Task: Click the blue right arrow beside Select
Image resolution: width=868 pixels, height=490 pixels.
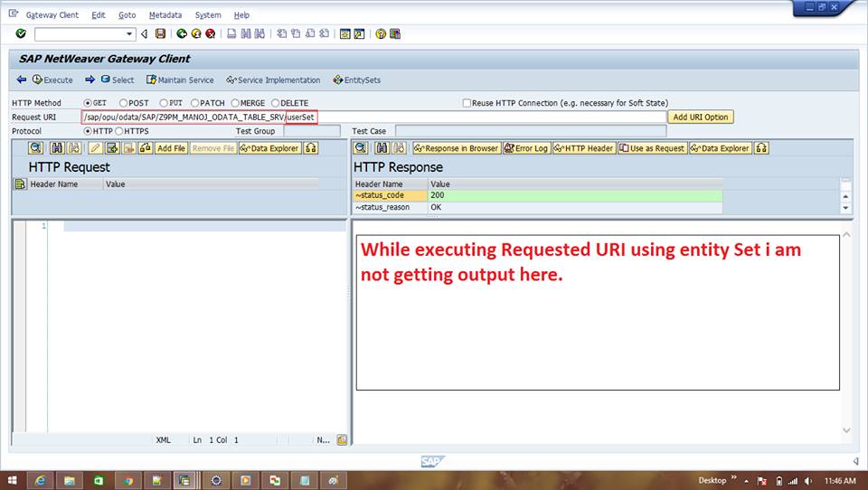Action: click(90, 80)
